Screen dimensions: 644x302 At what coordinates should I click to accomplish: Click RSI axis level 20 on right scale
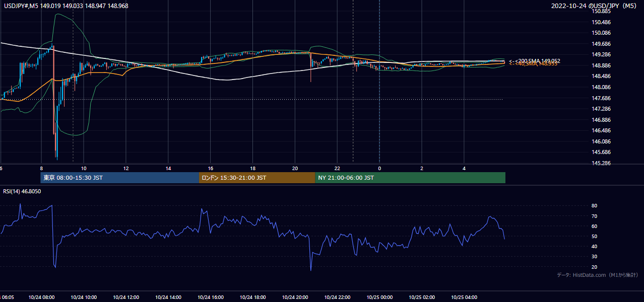[595, 267]
